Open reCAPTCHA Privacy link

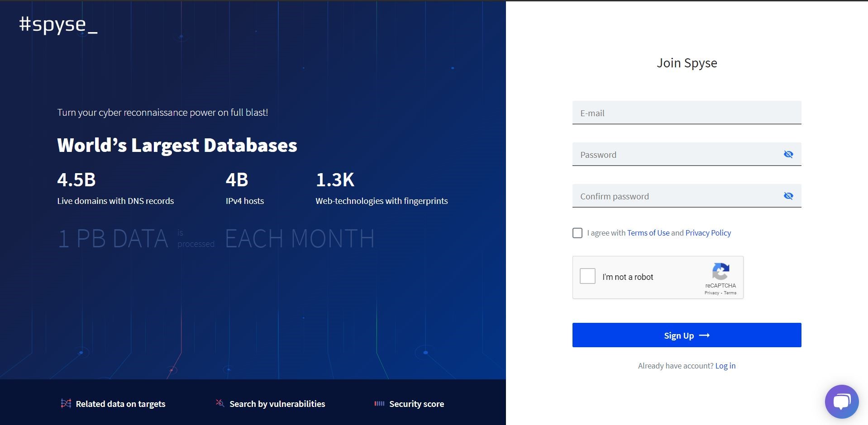pyautogui.click(x=711, y=293)
